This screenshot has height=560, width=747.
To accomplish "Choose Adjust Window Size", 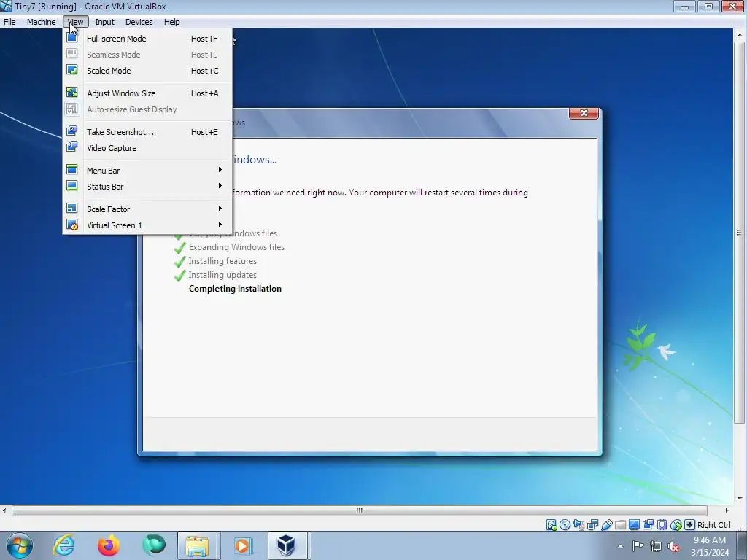I will pos(147,93).
